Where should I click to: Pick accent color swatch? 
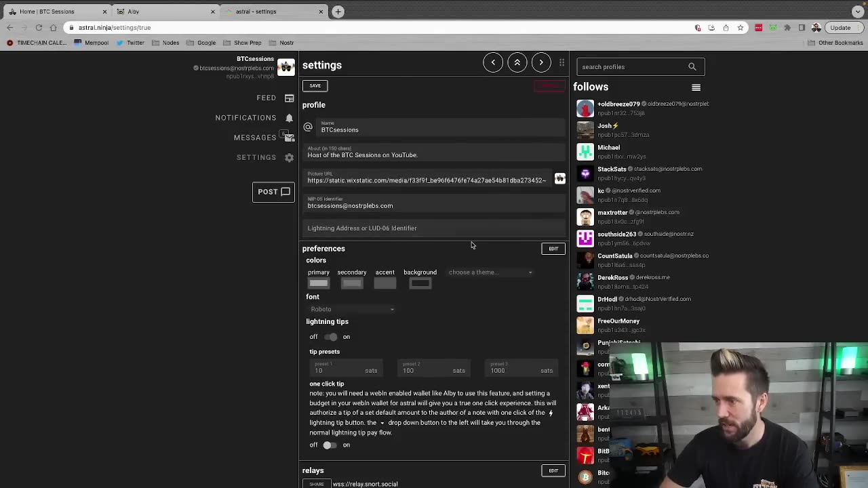(x=384, y=283)
